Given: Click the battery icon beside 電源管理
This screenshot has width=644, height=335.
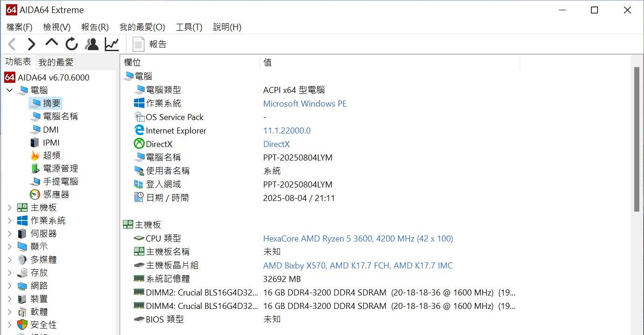Looking at the screenshot, I should point(35,168).
